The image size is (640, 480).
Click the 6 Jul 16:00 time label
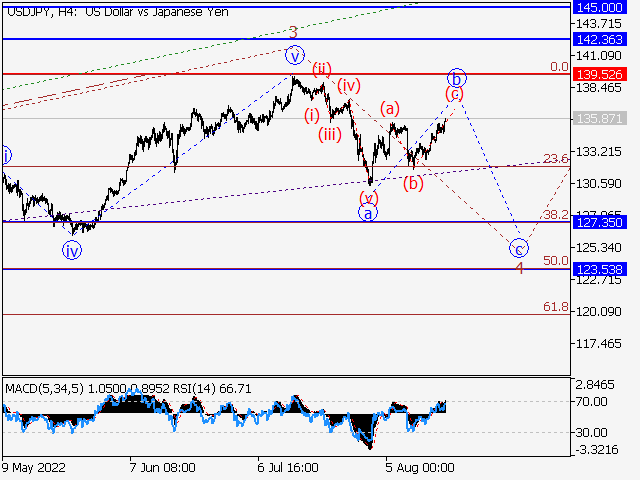click(x=288, y=468)
